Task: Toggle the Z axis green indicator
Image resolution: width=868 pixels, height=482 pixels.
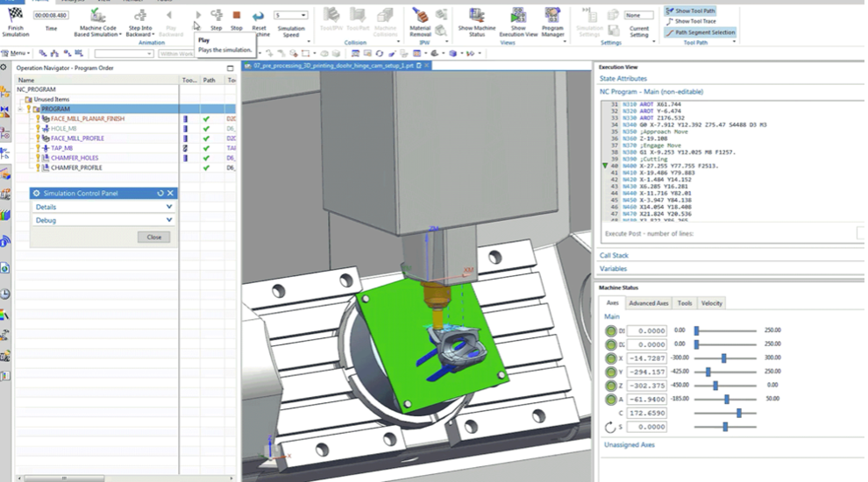Action: [610, 386]
